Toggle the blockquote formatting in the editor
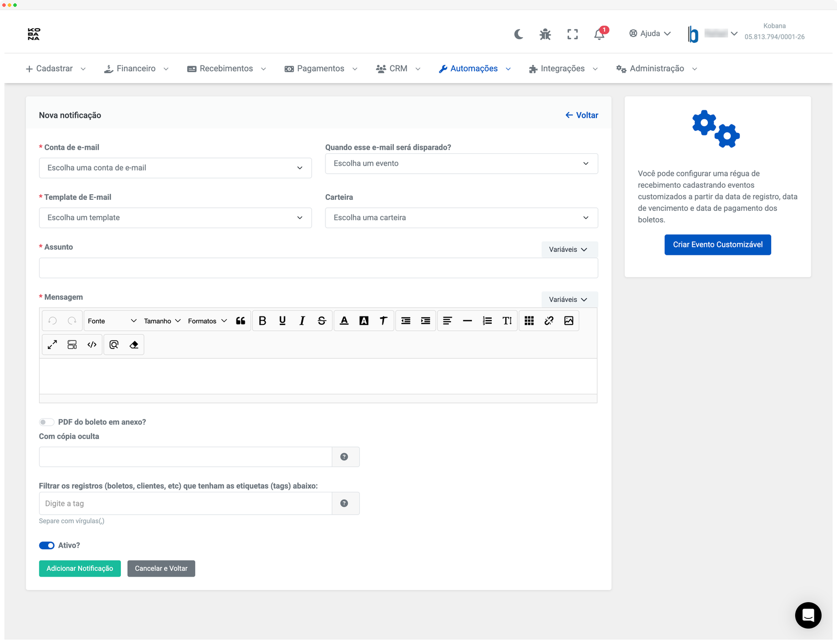The height and width of the screenshot is (644, 837). [x=241, y=320]
